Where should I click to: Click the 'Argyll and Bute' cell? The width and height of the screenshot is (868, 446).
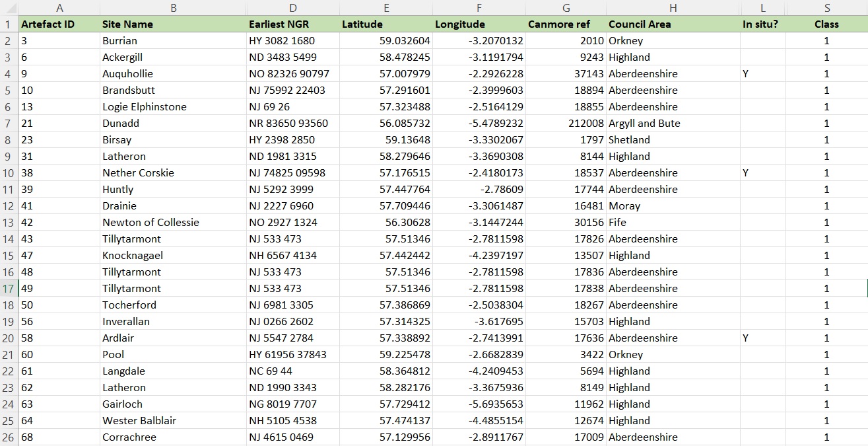[673, 124]
